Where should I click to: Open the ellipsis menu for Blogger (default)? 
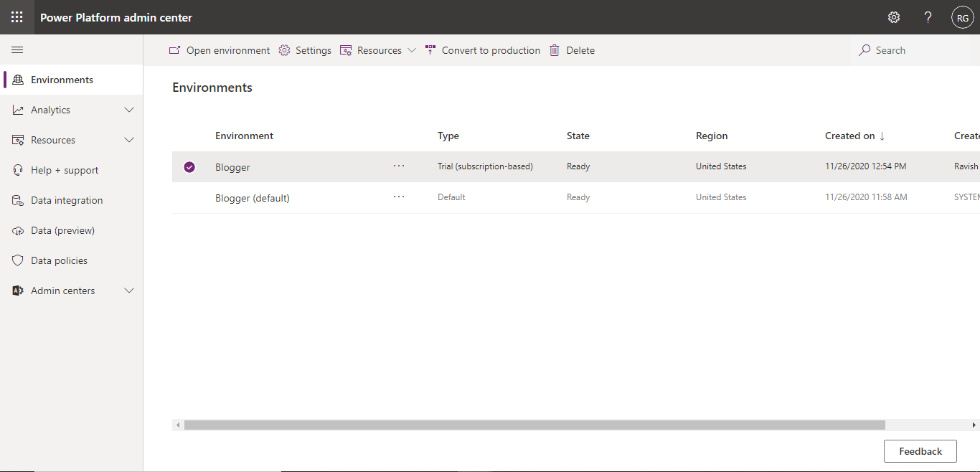(399, 197)
